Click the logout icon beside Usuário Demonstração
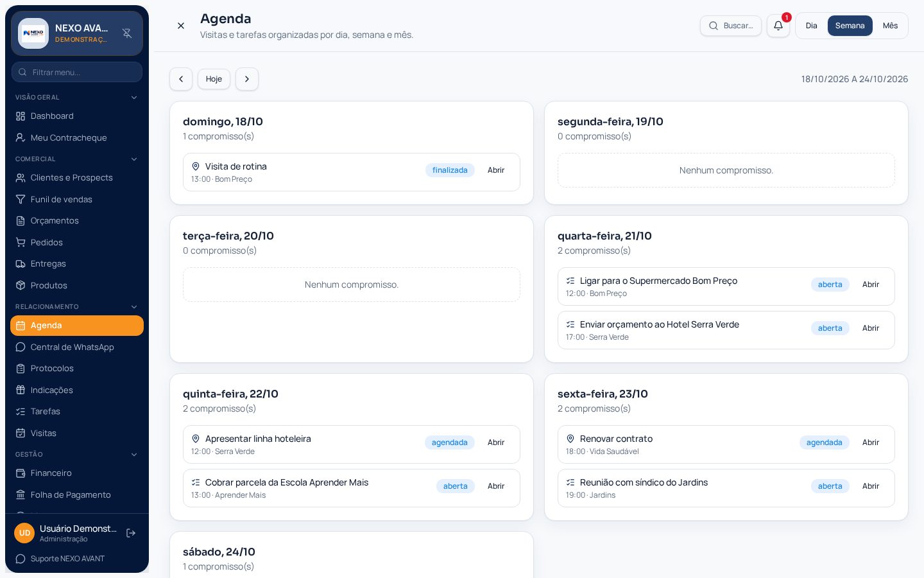Image resolution: width=924 pixels, height=578 pixels. pos(131,533)
